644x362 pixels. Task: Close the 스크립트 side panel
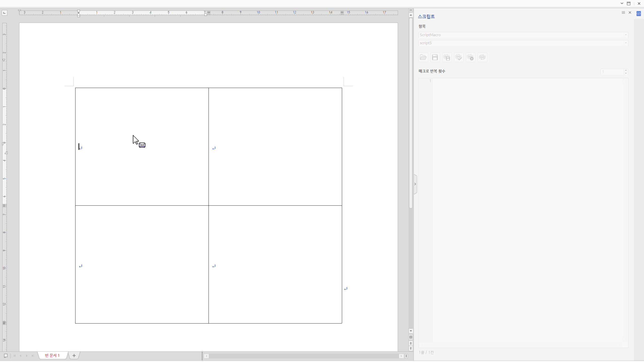(x=630, y=13)
